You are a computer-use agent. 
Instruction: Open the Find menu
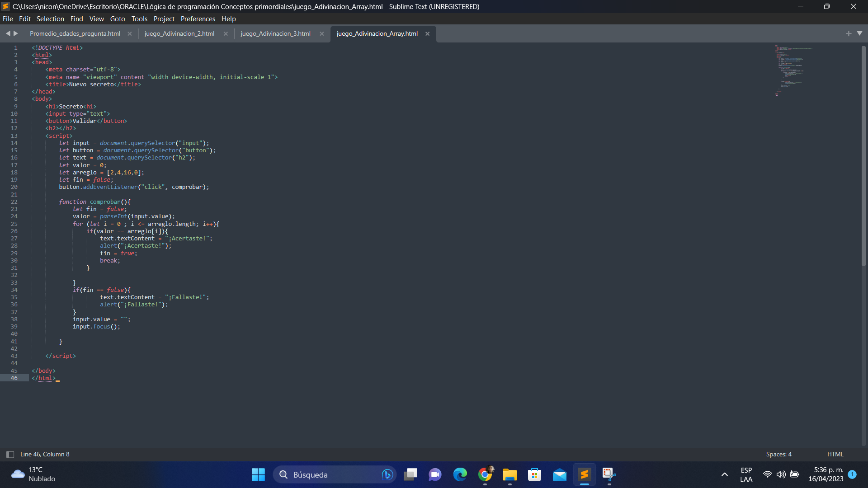[76, 19]
